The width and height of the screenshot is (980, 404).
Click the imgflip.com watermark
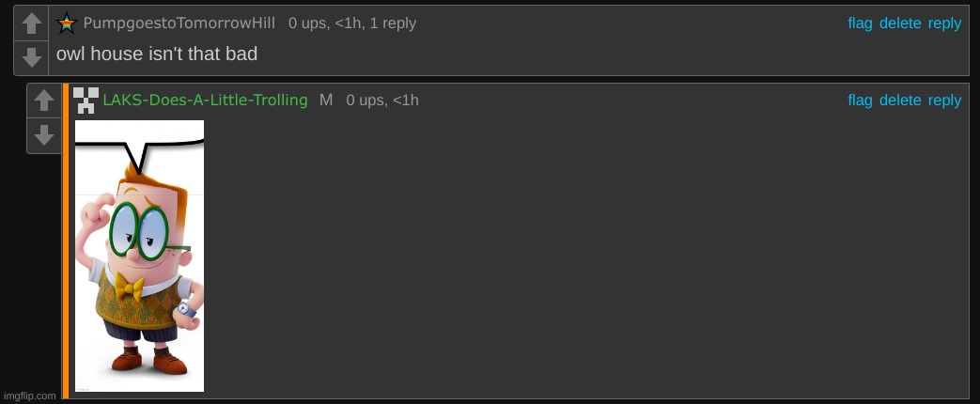point(29,396)
